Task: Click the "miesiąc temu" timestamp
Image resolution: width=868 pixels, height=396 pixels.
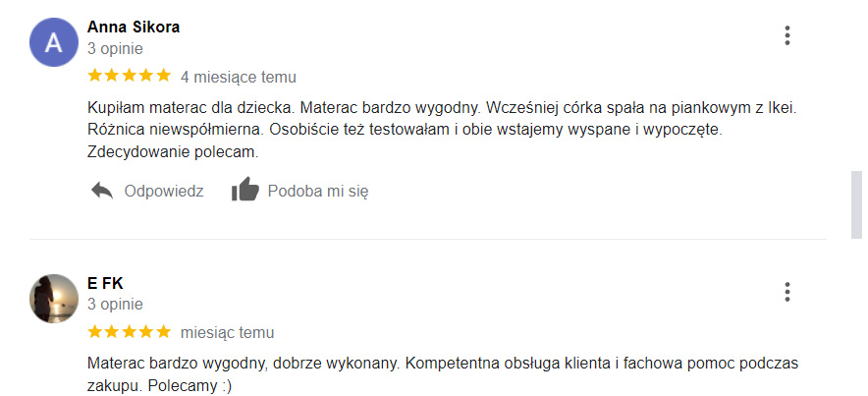Action: [227, 333]
